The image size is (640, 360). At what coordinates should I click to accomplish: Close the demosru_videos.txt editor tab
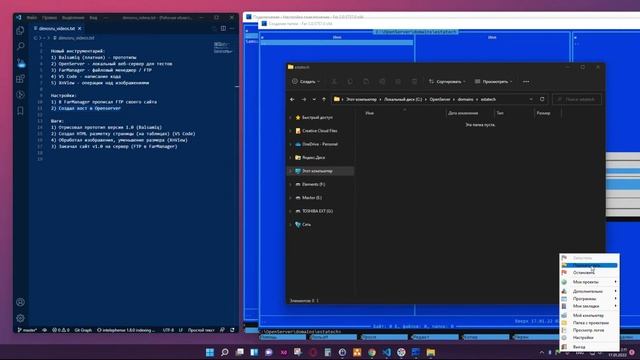(x=80, y=29)
